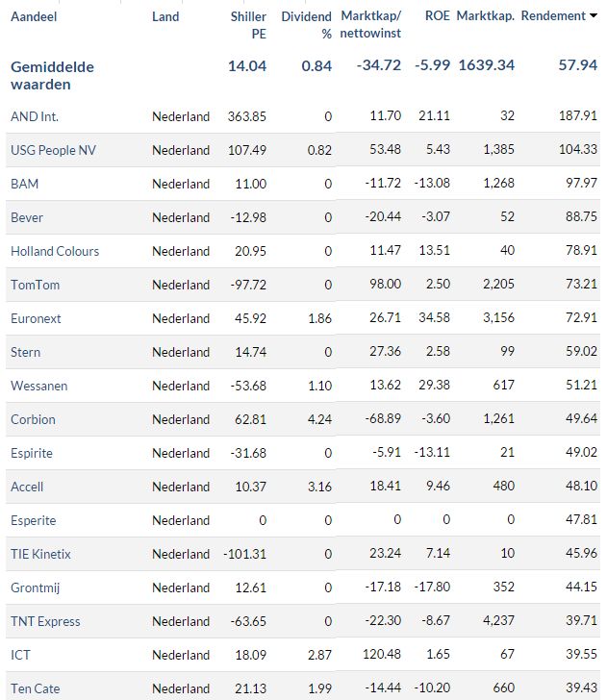The height and width of the screenshot is (700, 607).
Task: Open the Holland Colours stock link
Action: (55, 251)
